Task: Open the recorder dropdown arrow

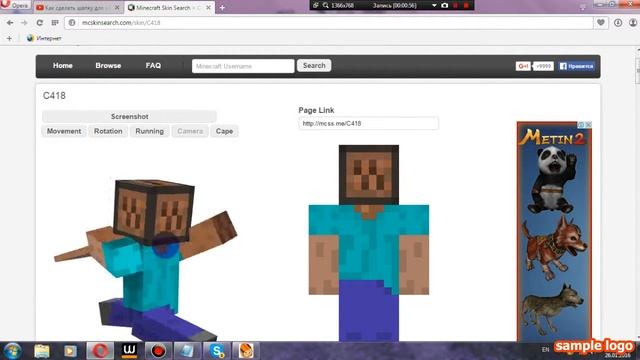Action: (x=434, y=6)
